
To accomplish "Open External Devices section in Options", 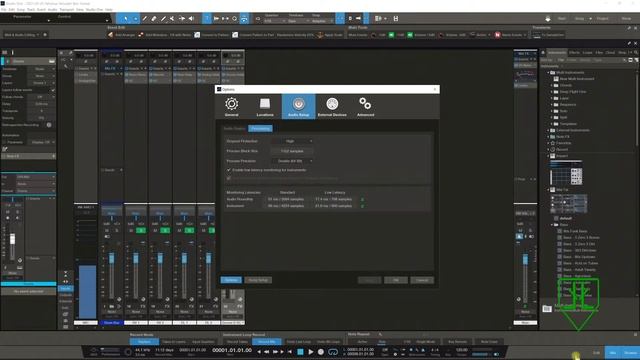I will tap(332, 107).
